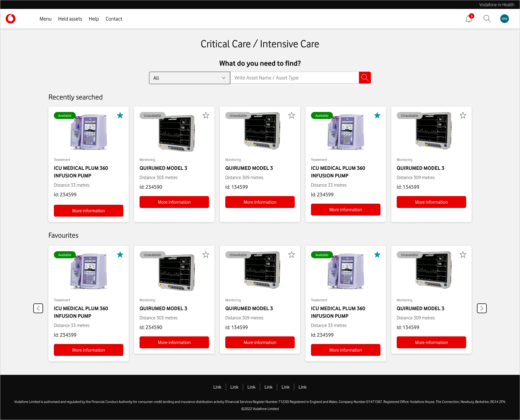This screenshot has height=420, width=520.
Task: Unfavourite the first Recently searched infusion pump
Action: (x=120, y=115)
